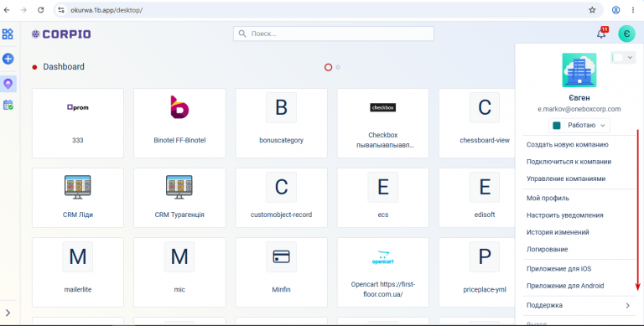This screenshot has width=644, height=326.
Task: Click the email e.markov@oneboxcorp.com
Action: tap(579, 109)
